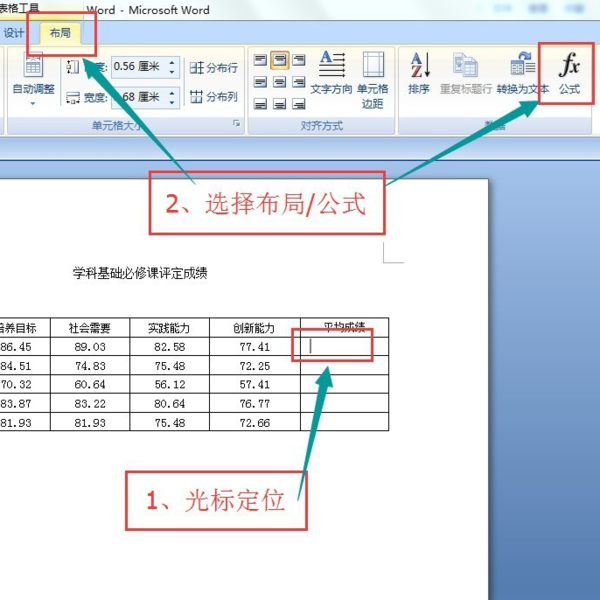Select align bottom center icon
Image resolution: width=600 pixels, height=600 pixels.
click(x=279, y=103)
